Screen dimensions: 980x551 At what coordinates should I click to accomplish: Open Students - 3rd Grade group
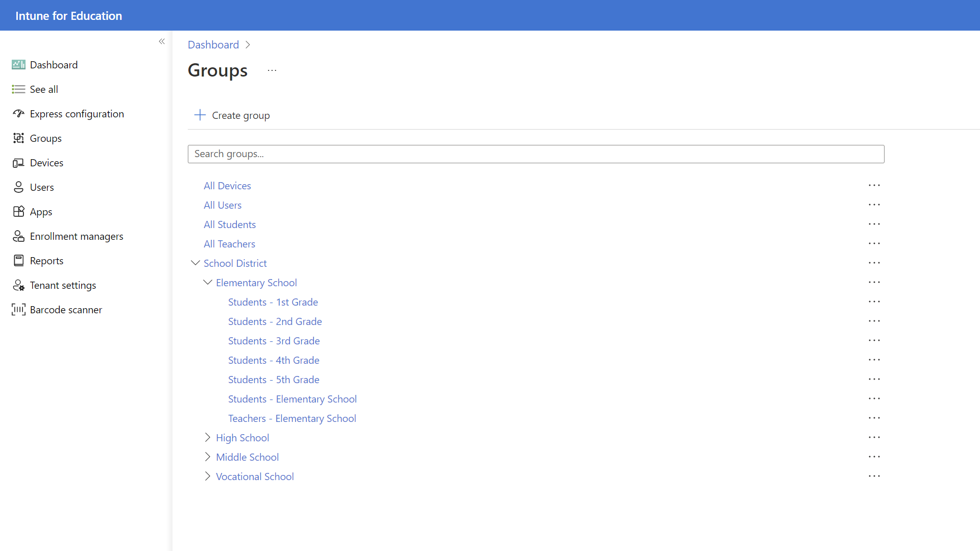coord(274,341)
